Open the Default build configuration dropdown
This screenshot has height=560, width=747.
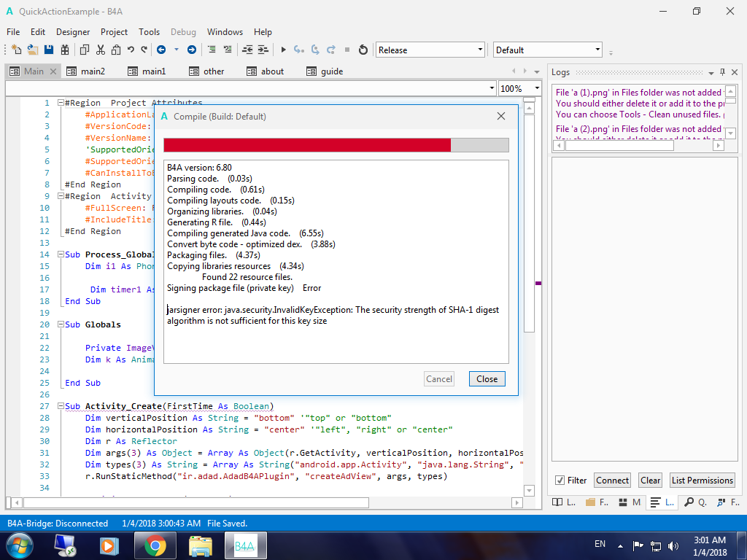pos(547,50)
